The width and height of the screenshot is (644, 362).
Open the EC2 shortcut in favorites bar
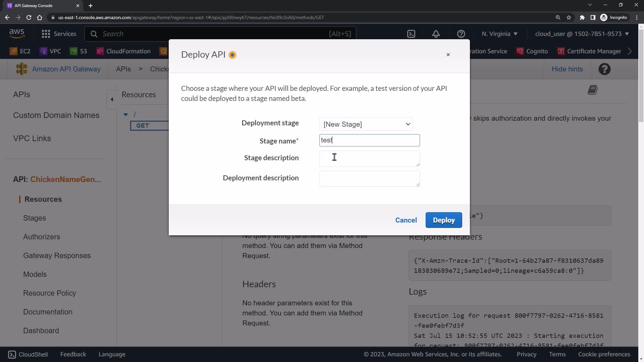tap(20, 51)
